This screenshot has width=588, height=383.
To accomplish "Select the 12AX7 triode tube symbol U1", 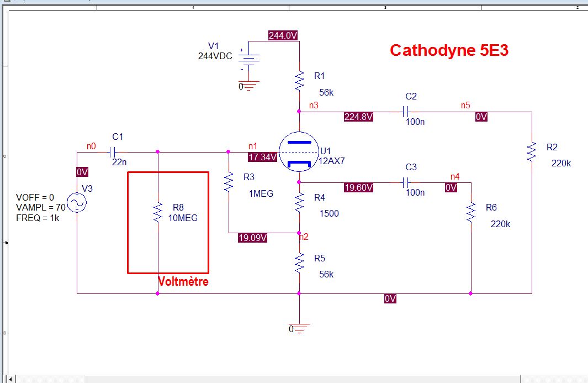I will point(298,151).
